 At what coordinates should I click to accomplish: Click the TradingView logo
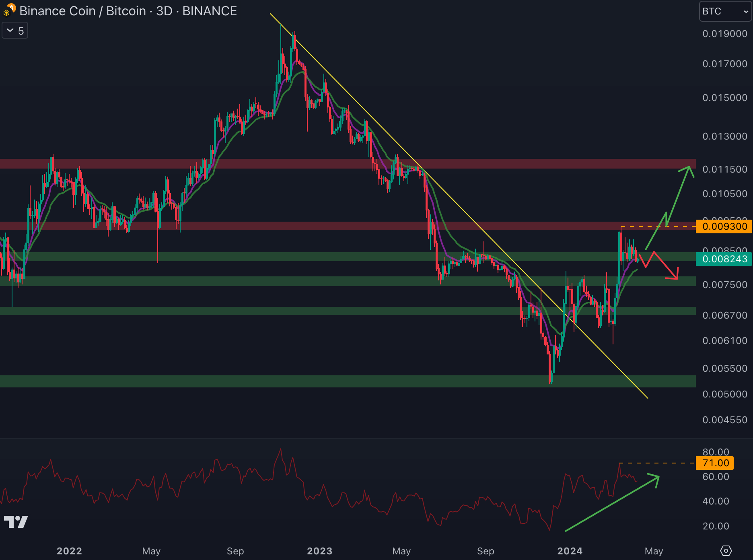coord(16,522)
